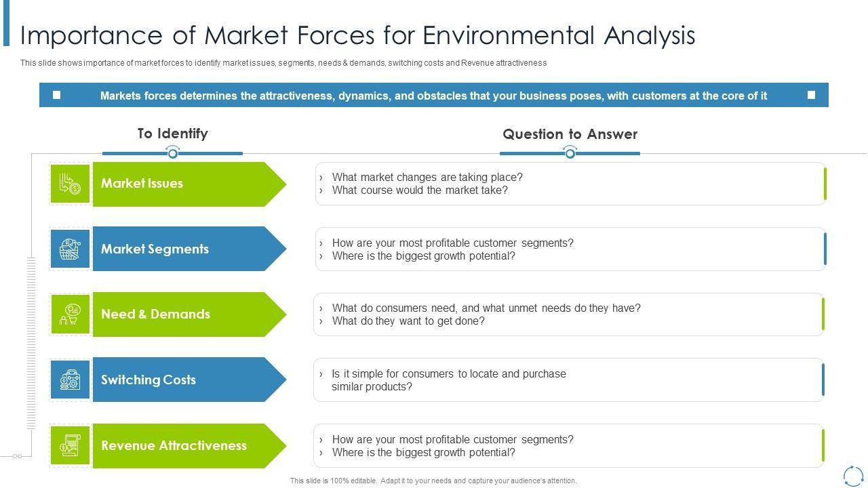Click the circular arrows logo icon
The width and height of the screenshot is (868, 488).
click(852, 475)
